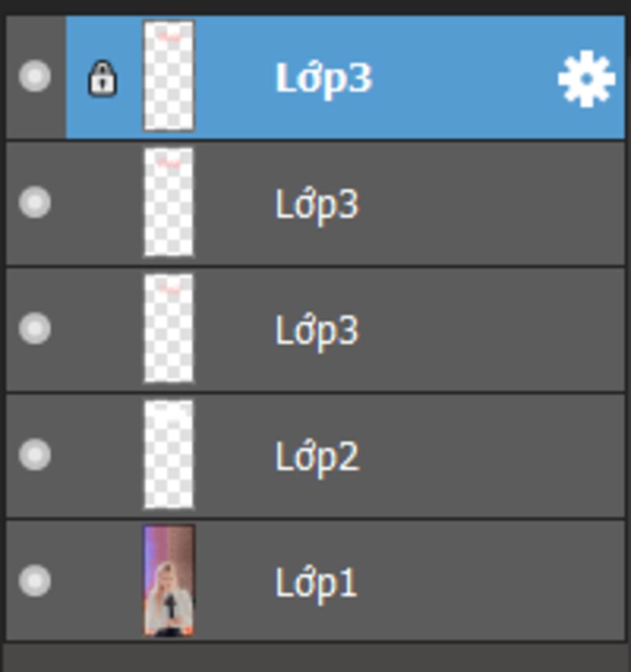This screenshot has width=631, height=672.
Task: Click the empty lock slot of the Lớp2 layer
Action: click(x=102, y=455)
